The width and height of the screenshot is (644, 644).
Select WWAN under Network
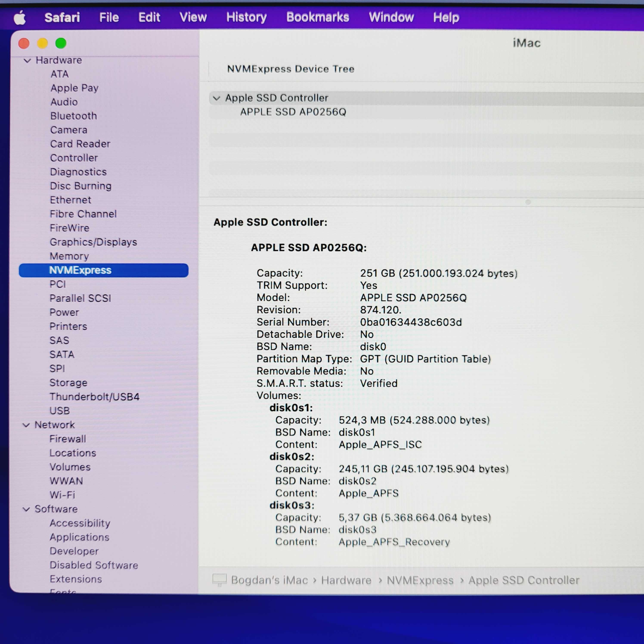coord(66,481)
